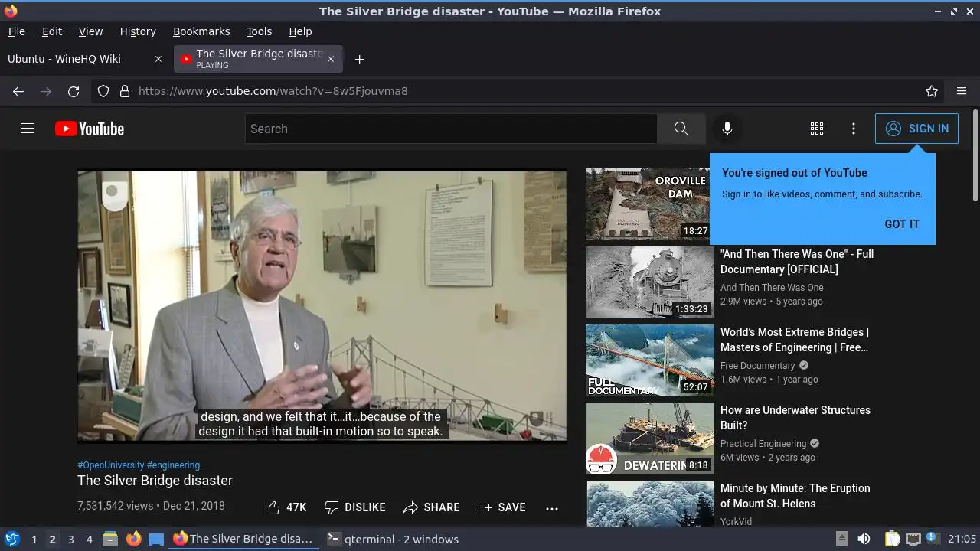Launch Firefox from taskbar quick launcher
The image size is (980, 551).
click(133, 539)
